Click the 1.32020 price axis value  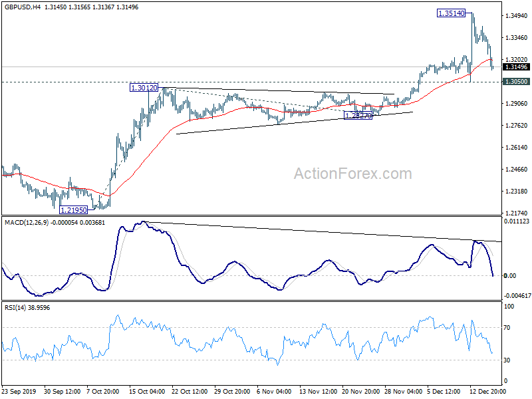[x=517, y=60]
